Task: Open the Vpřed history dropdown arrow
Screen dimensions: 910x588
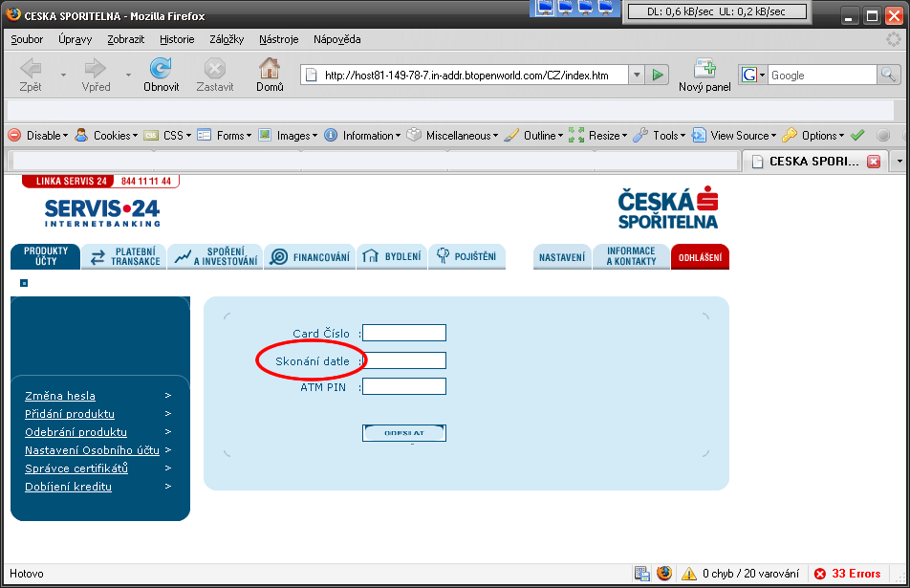Action: click(128, 75)
